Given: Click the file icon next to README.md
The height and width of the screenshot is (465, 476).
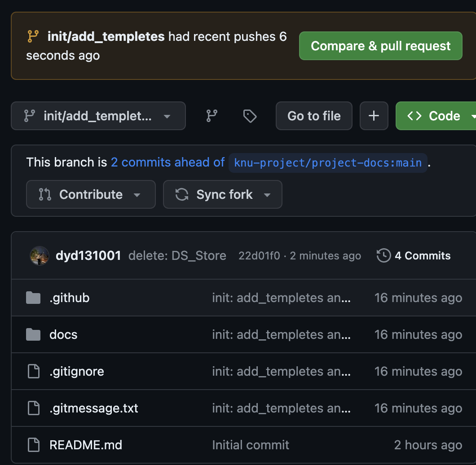Looking at the screenshot, I should (33, 445).
